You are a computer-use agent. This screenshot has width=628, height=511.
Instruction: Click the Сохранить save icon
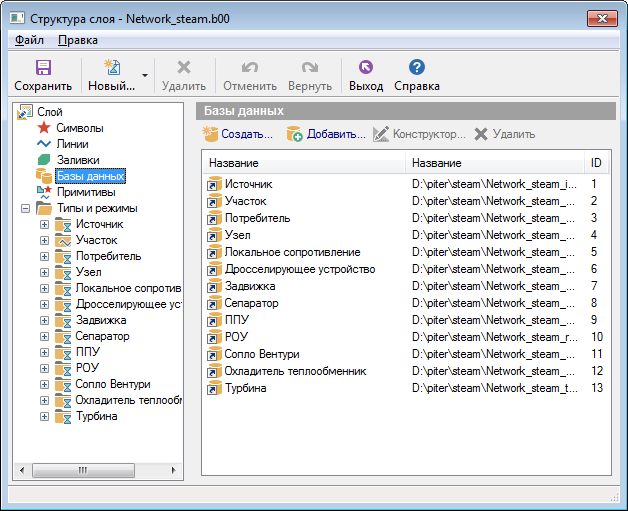[x=43, y=68]
